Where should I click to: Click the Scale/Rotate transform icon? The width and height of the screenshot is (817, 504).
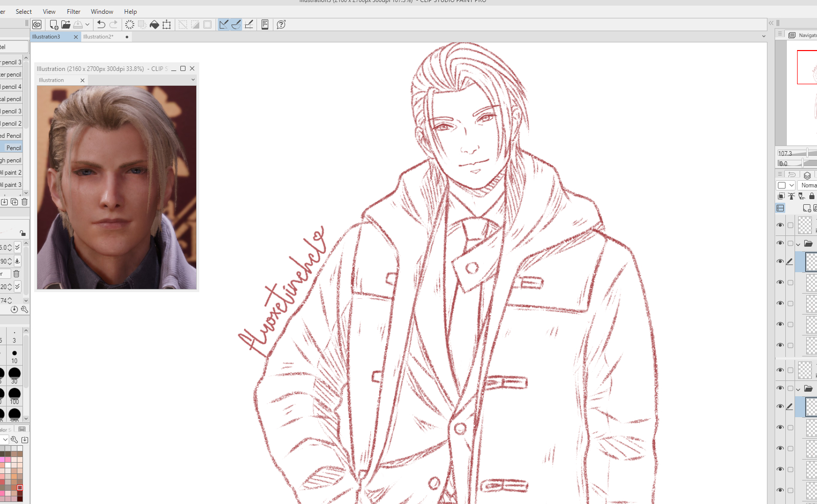(167, 25)
